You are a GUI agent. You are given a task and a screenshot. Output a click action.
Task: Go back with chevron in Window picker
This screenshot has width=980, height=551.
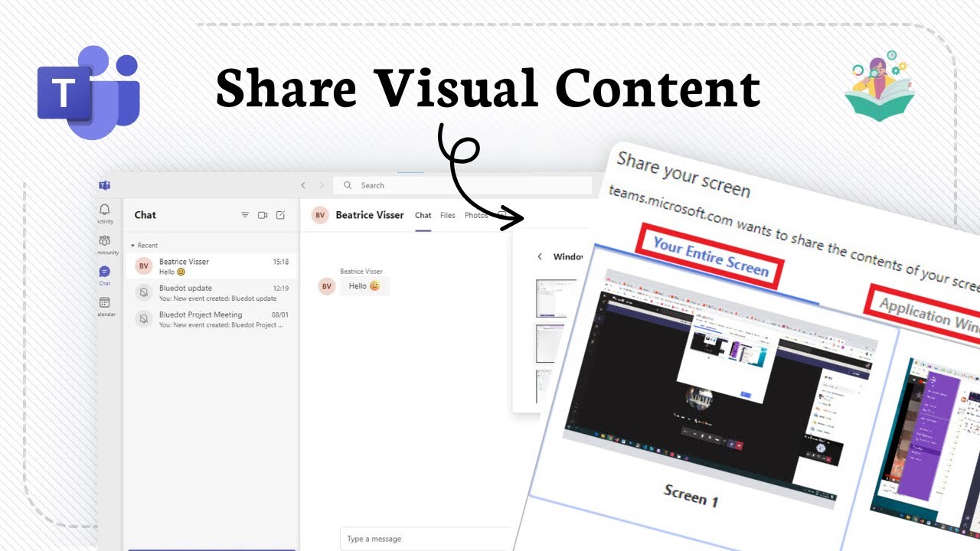coord(539,256)
